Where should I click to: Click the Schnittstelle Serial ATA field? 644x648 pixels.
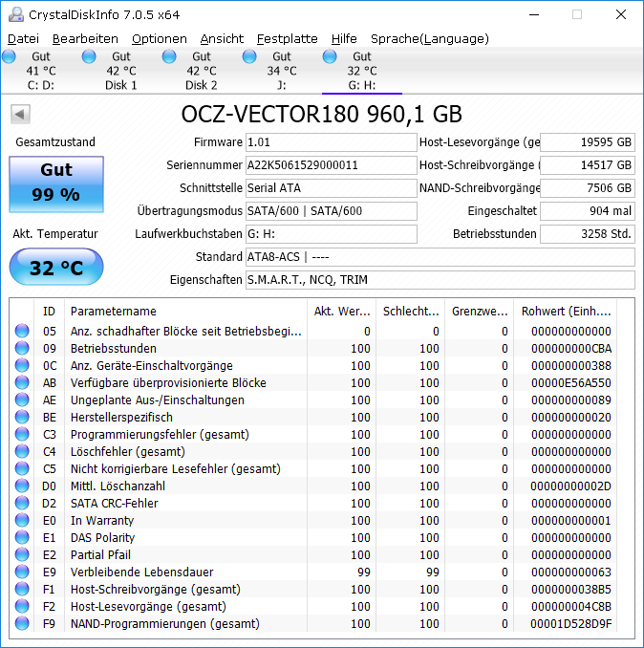click(x=332, y=188)
